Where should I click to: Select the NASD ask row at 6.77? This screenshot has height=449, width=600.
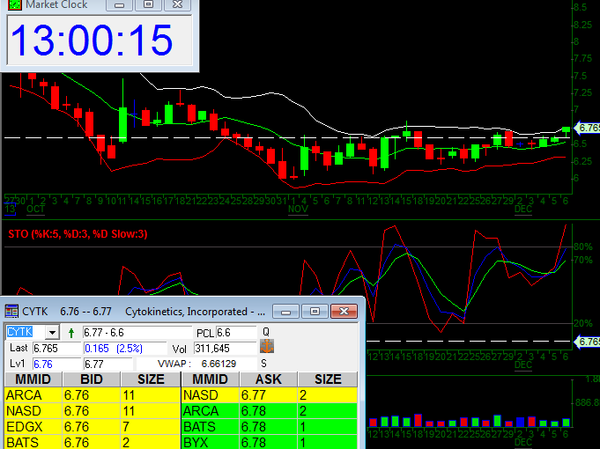tap(270, 395)
